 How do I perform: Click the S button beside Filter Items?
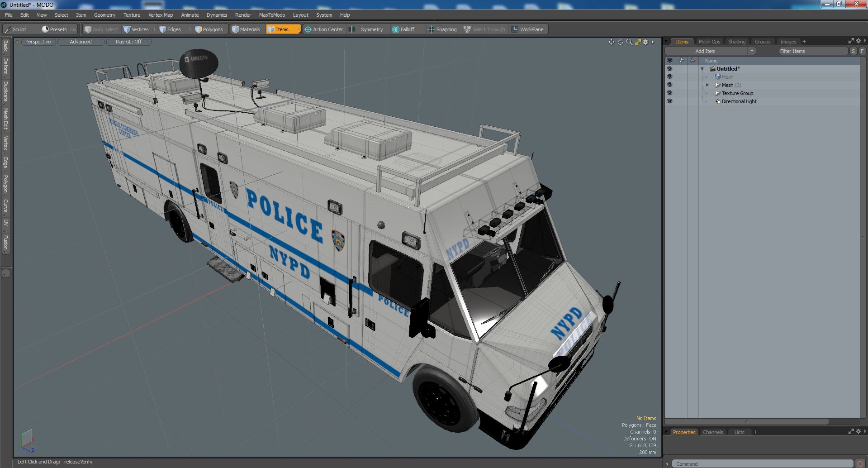(853, 51)
